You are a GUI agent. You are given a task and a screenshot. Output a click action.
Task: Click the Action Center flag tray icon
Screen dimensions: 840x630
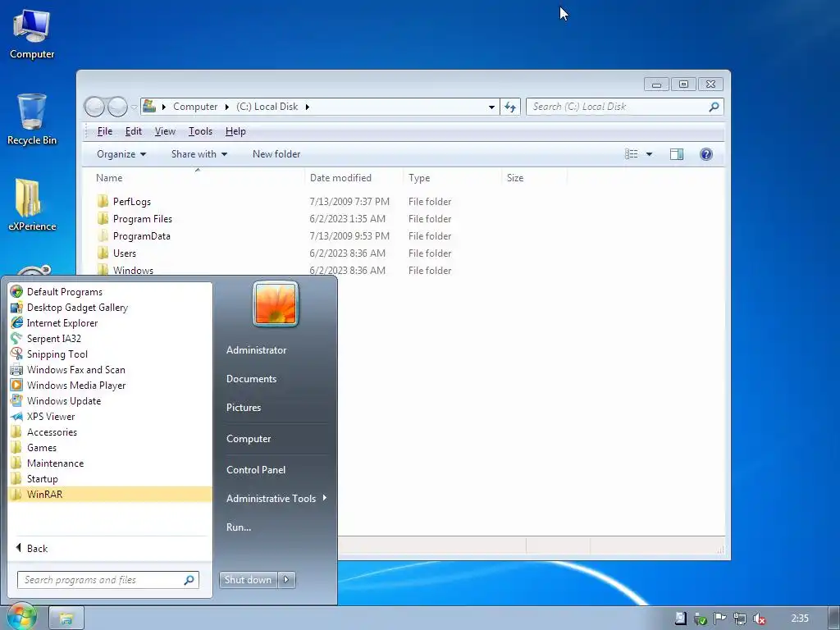[720, 619]
